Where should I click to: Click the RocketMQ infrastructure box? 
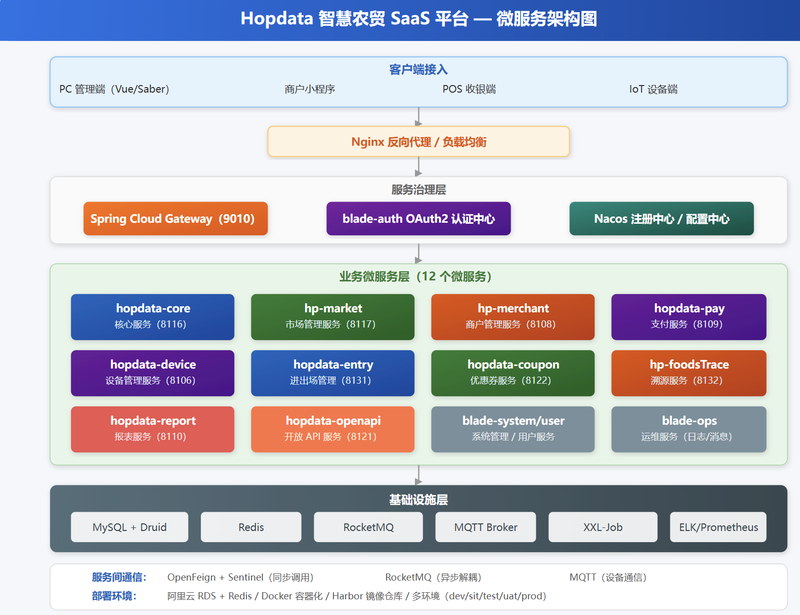[368, 527]
